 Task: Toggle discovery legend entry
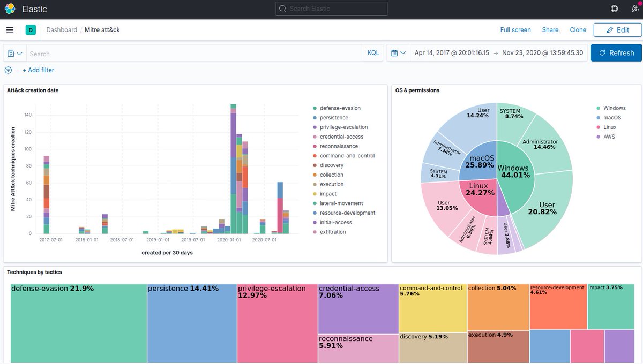[332, 165]
